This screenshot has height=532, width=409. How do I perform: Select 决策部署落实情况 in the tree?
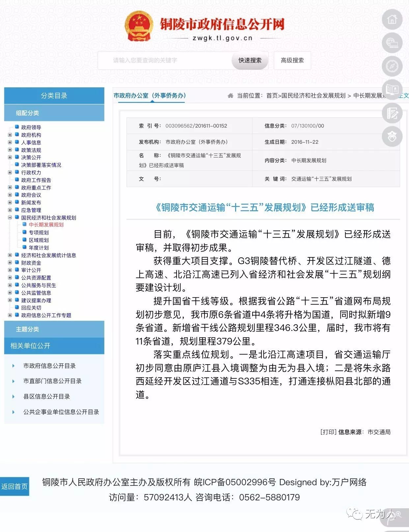point(41,165)
